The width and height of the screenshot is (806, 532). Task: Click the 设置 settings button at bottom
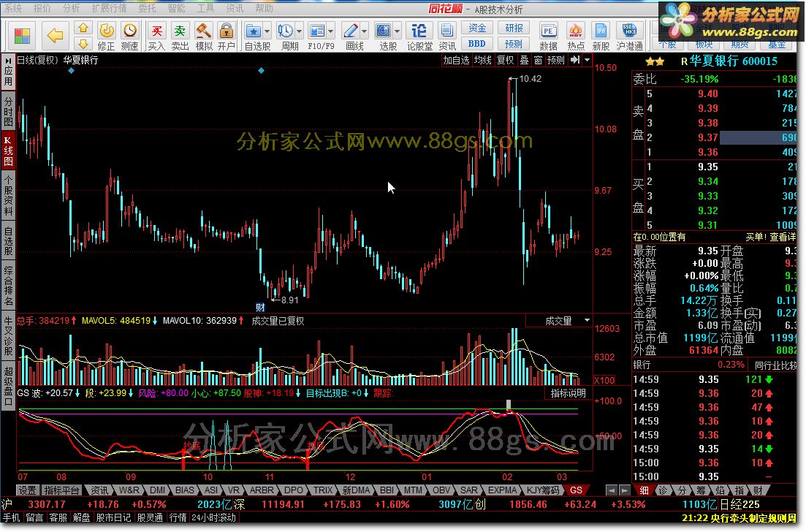[x=27, y=490]
